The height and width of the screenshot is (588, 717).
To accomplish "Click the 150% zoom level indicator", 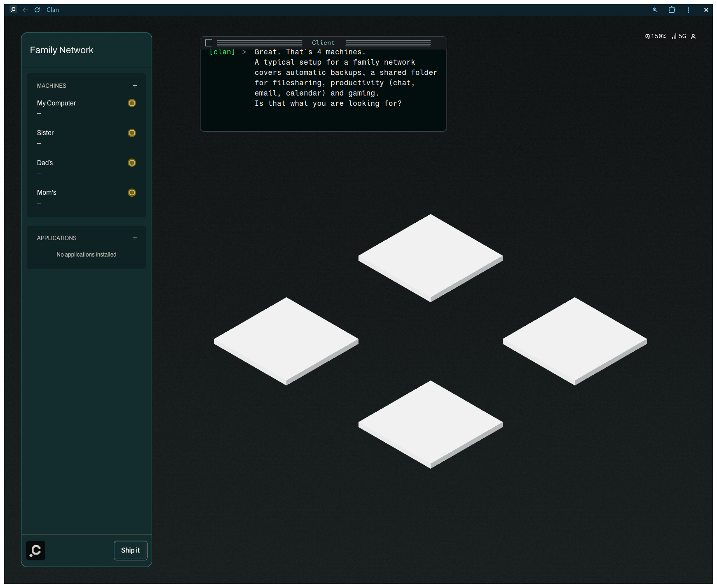I will (x=656, y=36).
